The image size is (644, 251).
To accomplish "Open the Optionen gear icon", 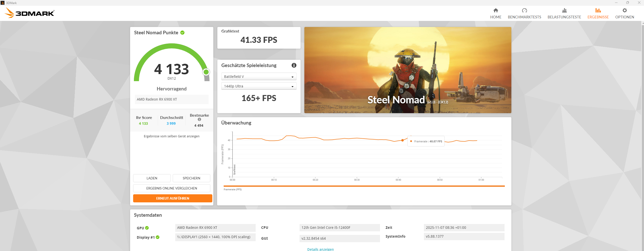I will pos(625,10).
